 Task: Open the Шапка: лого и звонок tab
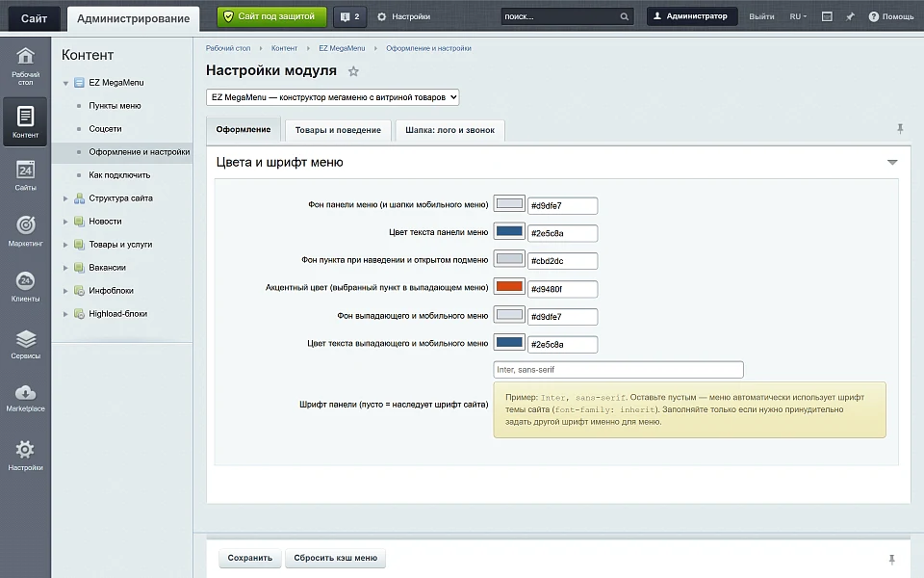coord(450,130)
